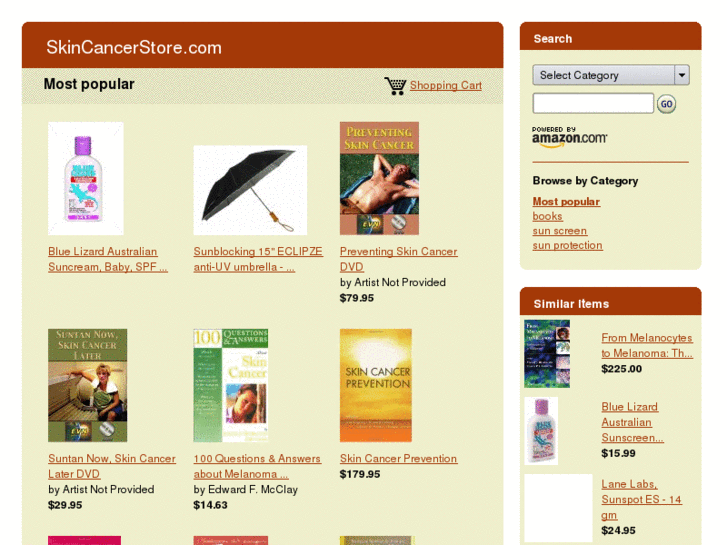
Task: Click the shopping cart icon
Action: [395, 86]
